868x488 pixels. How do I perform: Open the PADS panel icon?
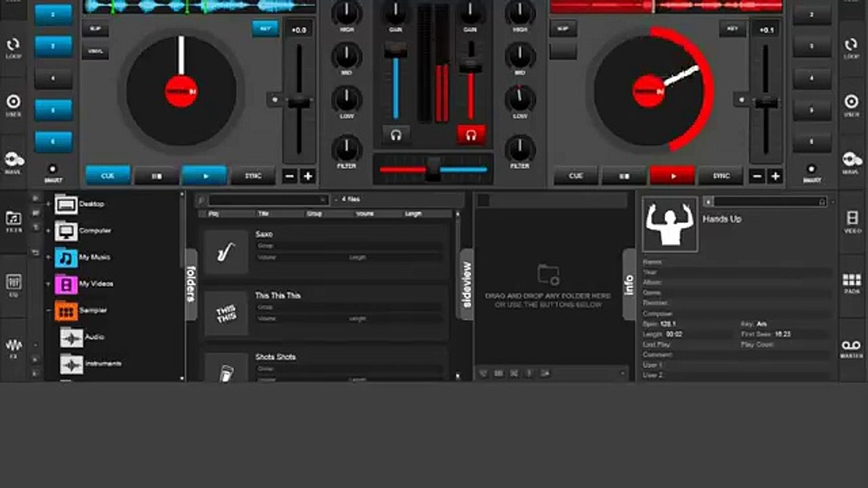tap(852, 283)
